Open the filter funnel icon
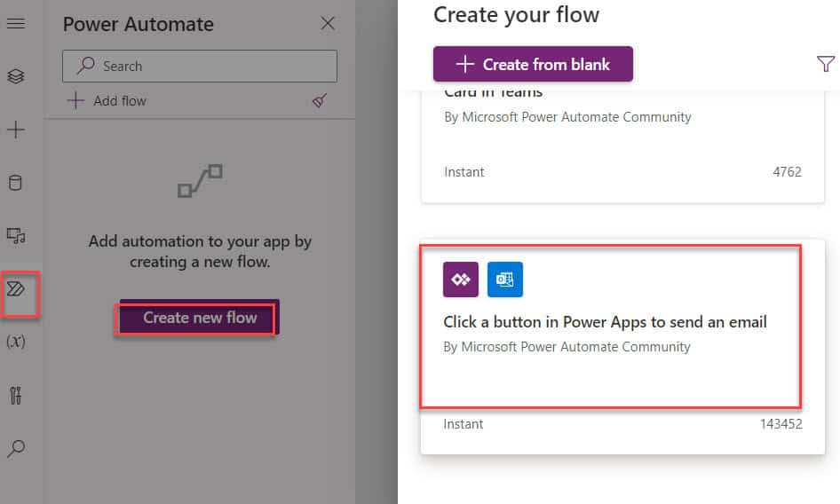This screenshot has height=504, width=840. pyautogui.click(x=826, y=64)
